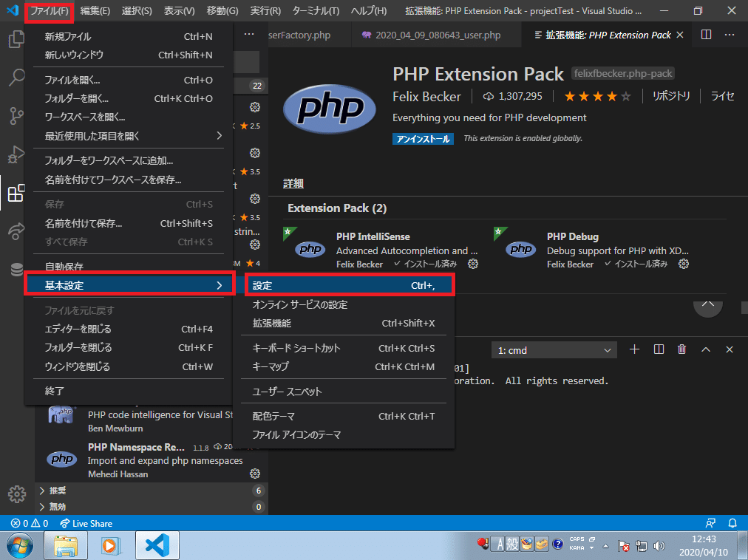748x560 pixels.
Task: Open the database view icon in activity bar
Action: click(x=16, y=270)
